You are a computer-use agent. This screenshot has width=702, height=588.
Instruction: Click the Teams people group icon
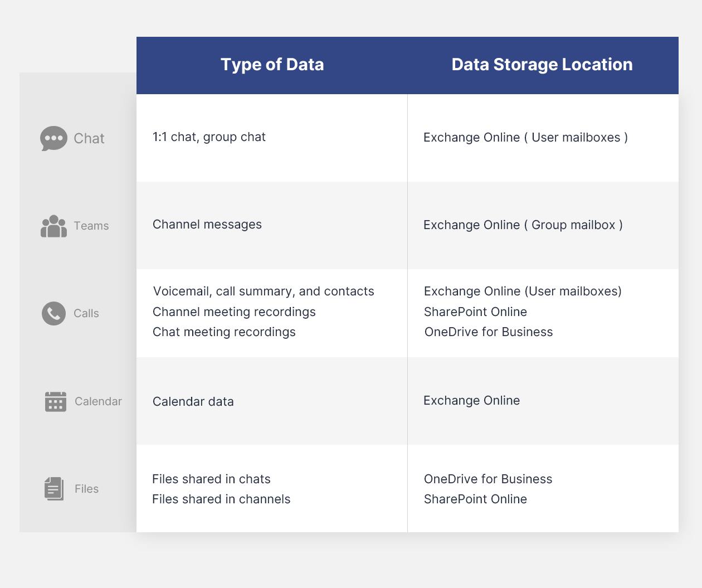point(53,226)
